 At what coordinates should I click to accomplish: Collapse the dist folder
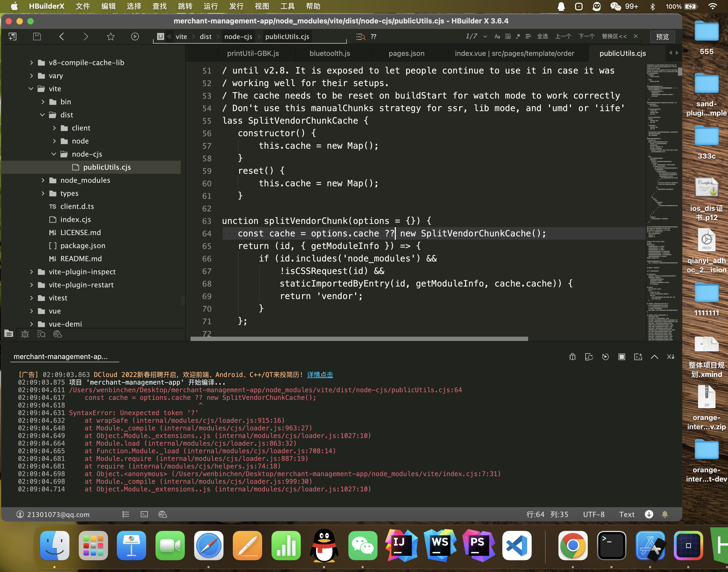[x=42, y=115]
